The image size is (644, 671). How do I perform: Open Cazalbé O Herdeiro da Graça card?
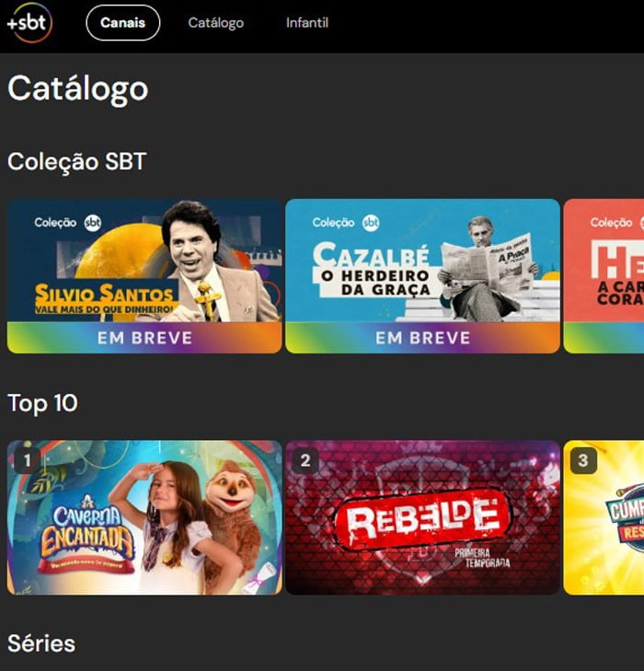click(422, 276)
